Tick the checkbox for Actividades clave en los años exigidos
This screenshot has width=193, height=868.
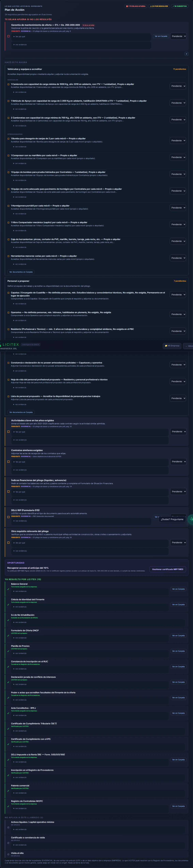(8, 432)
